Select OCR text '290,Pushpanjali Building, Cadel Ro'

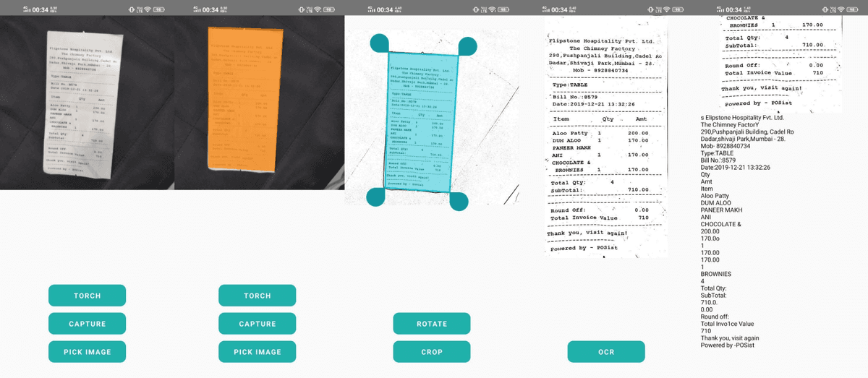click(747, 132)
